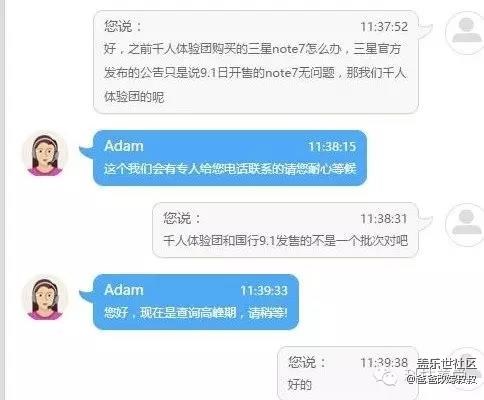Click the short reply bubble saying 好的
This screenshot has height=400, width=484.
(348, 373)
